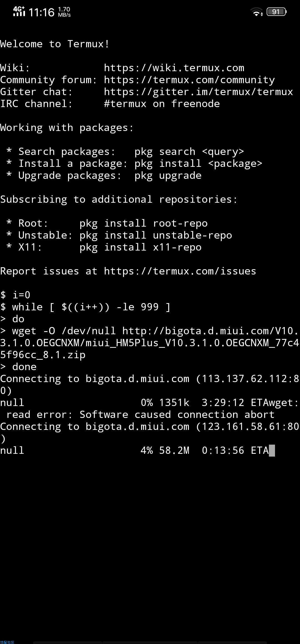The height and width of the screenshot is (644, 300).
Task: Tap the battery level indicator showing 91
Action: [x=276, y=12]
